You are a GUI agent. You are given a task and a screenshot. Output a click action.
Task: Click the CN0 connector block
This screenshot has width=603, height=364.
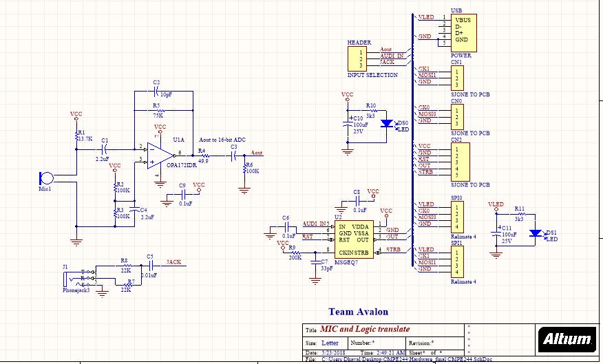click(x=457, y=117)
